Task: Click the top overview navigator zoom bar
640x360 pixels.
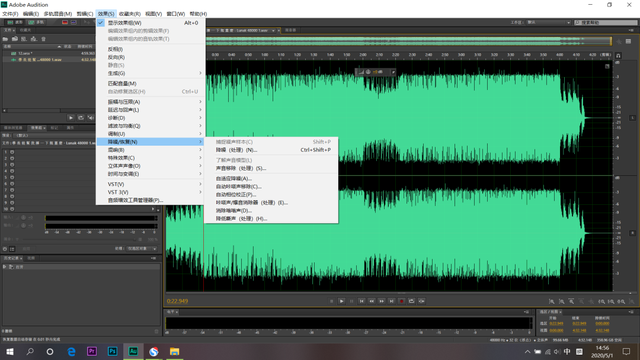Action: [x=408, y=41]
